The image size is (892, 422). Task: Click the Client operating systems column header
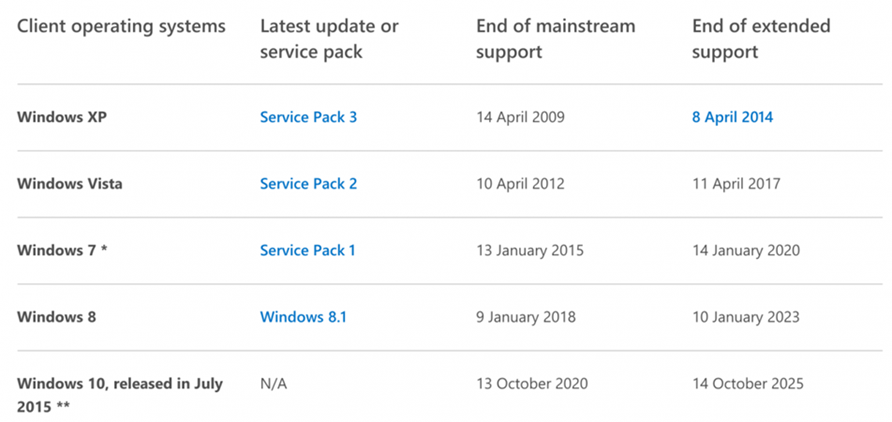pos(121,26)
